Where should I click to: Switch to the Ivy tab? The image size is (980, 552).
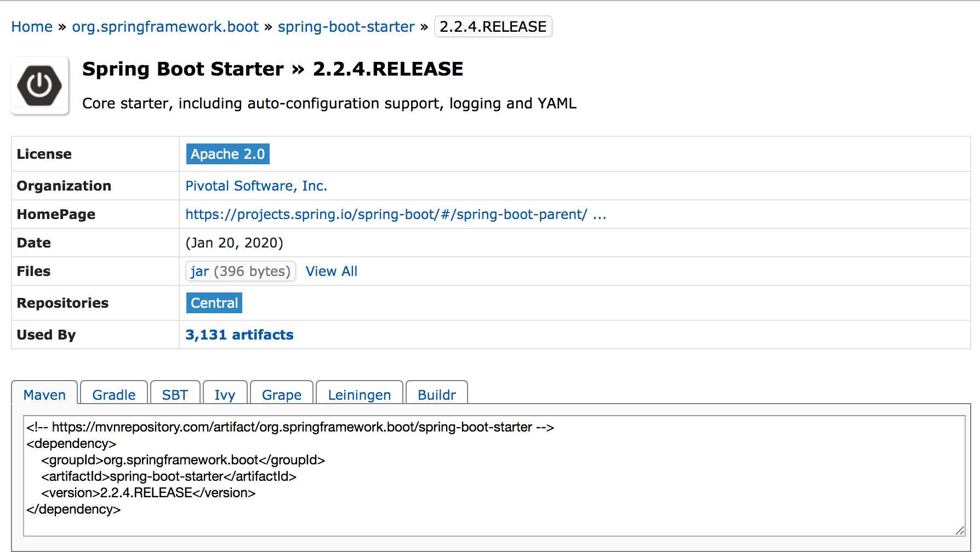coord(225,394)
